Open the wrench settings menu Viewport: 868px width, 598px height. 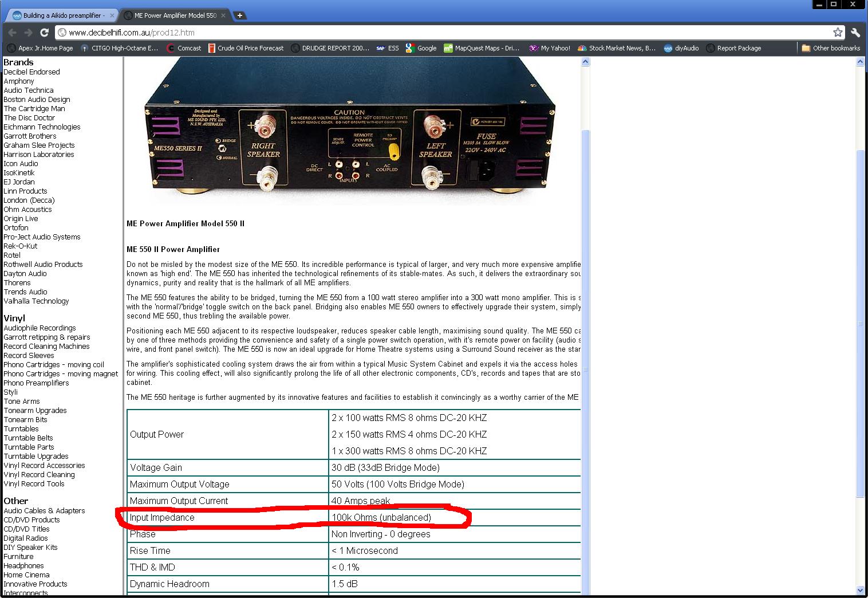pos(855,33)
